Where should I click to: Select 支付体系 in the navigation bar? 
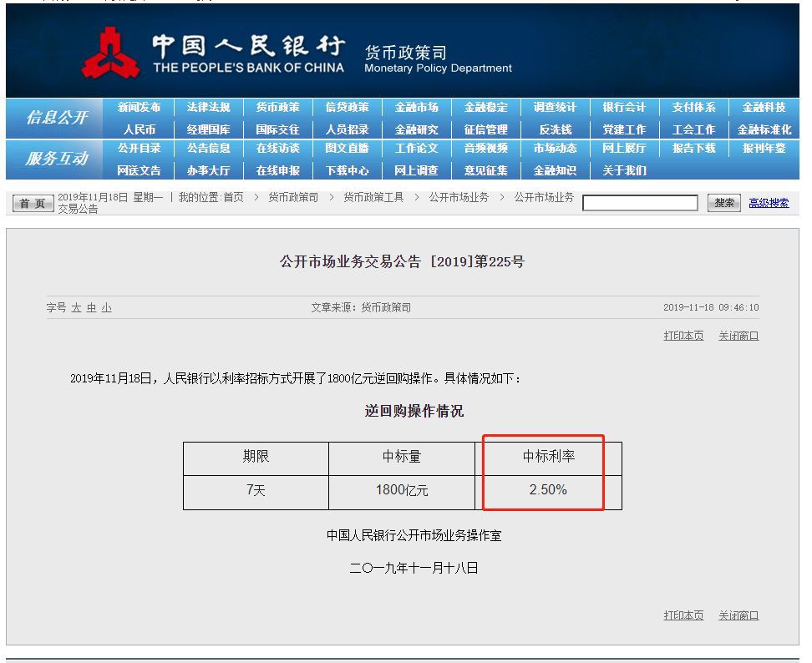[694, 108]
